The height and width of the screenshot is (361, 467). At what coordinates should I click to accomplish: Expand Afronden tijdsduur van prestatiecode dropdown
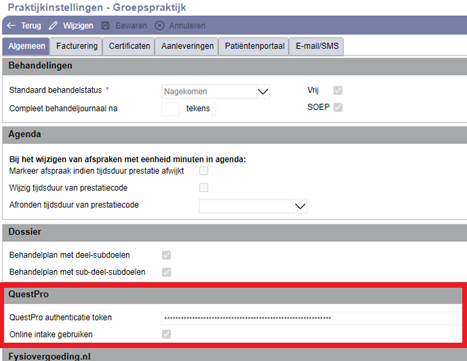[300, 206]
